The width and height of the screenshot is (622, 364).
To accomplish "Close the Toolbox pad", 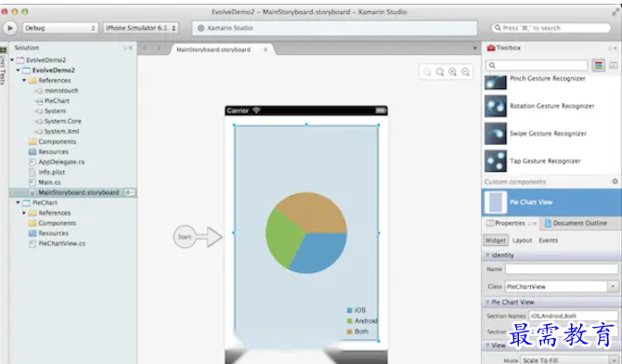I will tap(616, 48).
